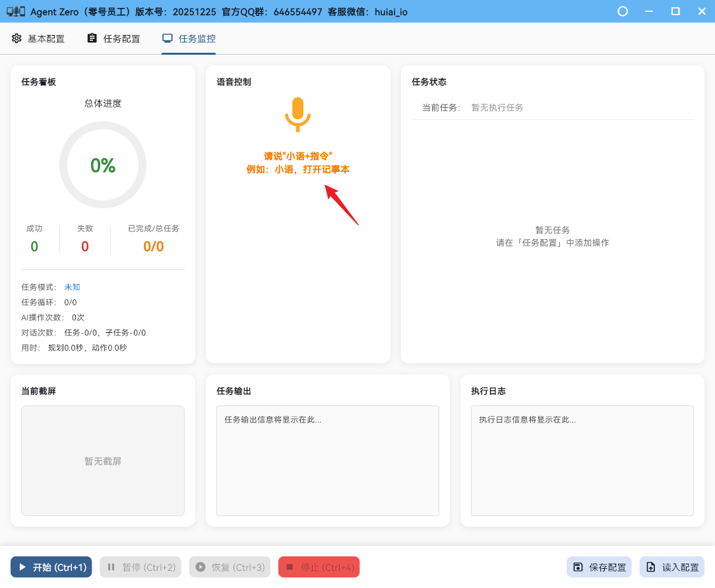
Task: Click the monitor icon for 任务监控
Action: 168,38
